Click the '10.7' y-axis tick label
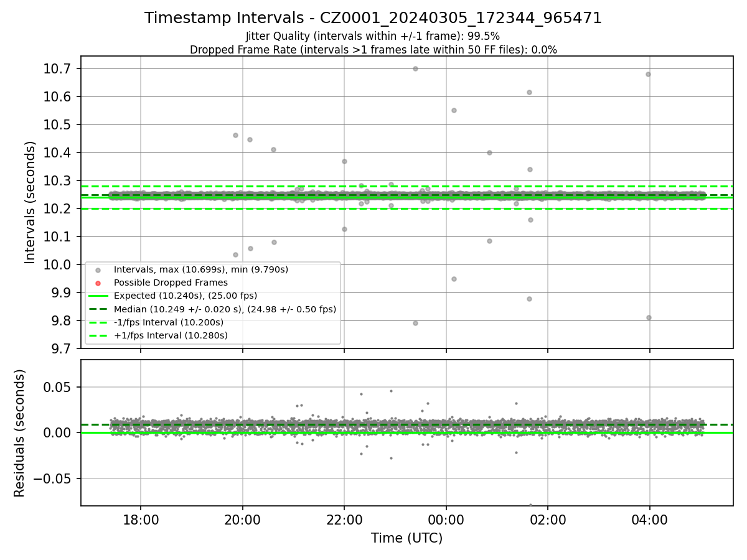Viewport: 747px width, 560px height. click(59, 68)
